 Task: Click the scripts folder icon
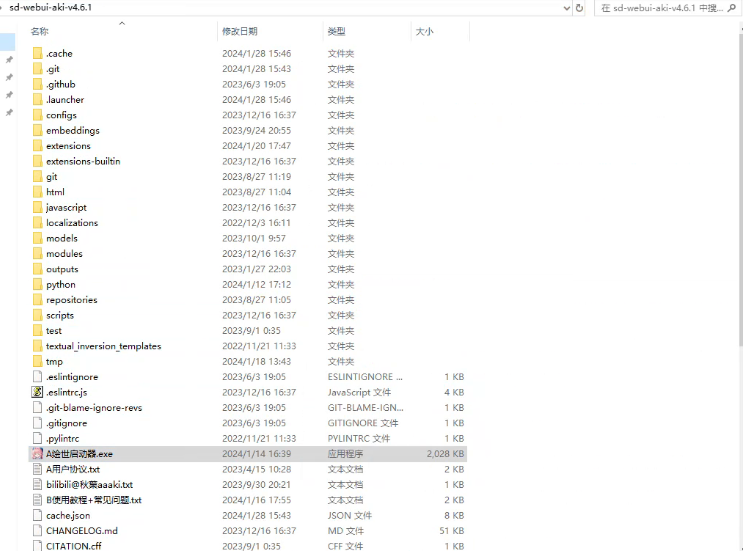click(38, 315)
